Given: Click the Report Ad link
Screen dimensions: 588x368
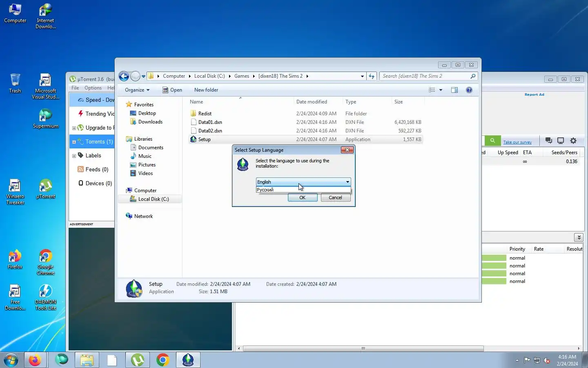Looking at the screenshot, I should [x=534, y=94].
